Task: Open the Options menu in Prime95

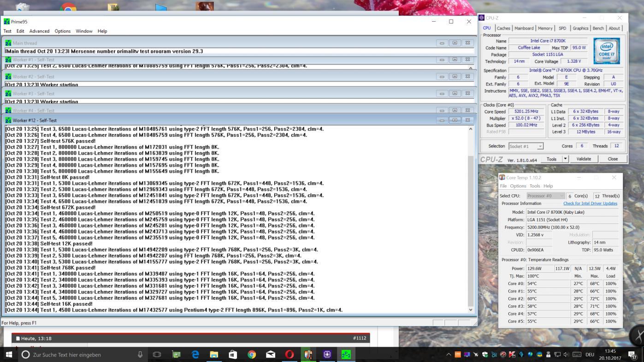Action: [x=63, y=31]
